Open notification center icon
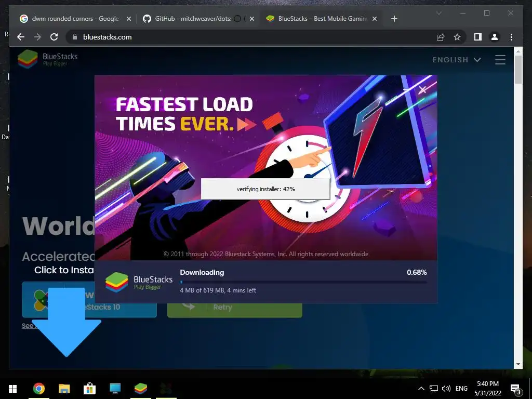The height and width of the screenshot is (399, 532). [x=516, y=389]
